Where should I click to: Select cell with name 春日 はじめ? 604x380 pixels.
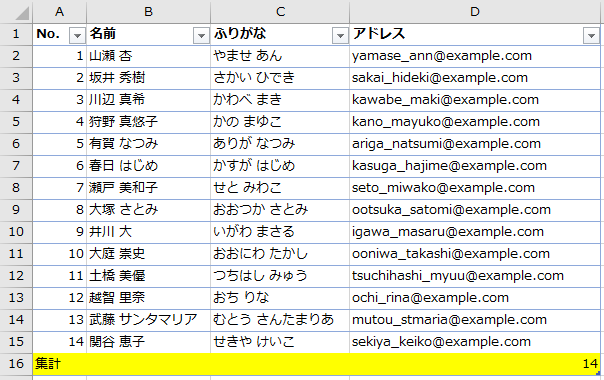coord(149,166)
